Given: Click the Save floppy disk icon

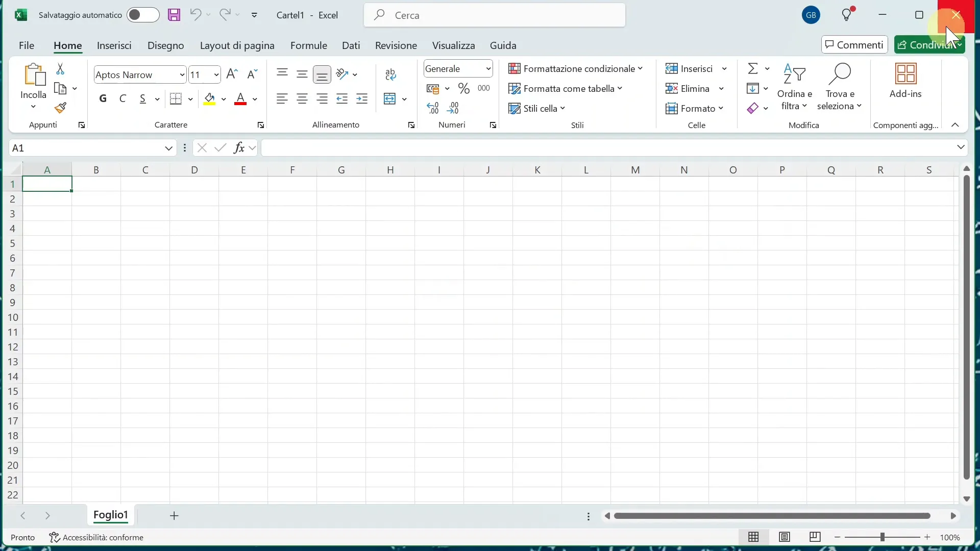Looking at the screenshot, I should tap(174, 15).
